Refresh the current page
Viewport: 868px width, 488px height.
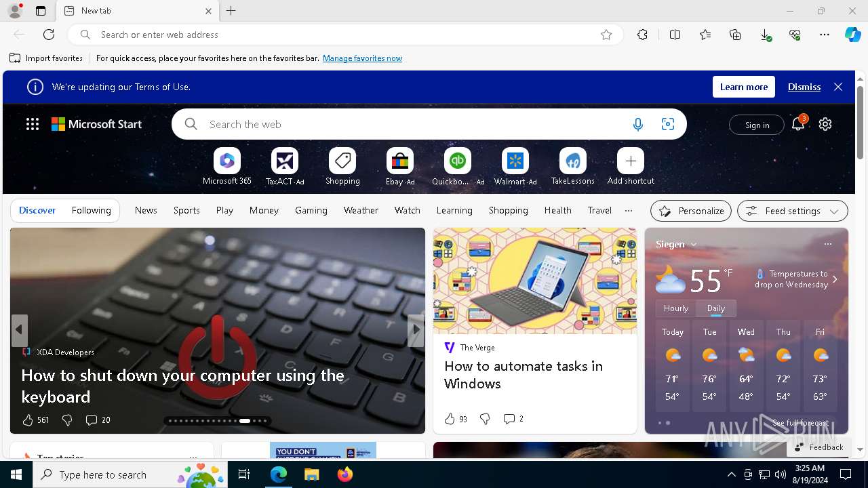coord(49,35)
